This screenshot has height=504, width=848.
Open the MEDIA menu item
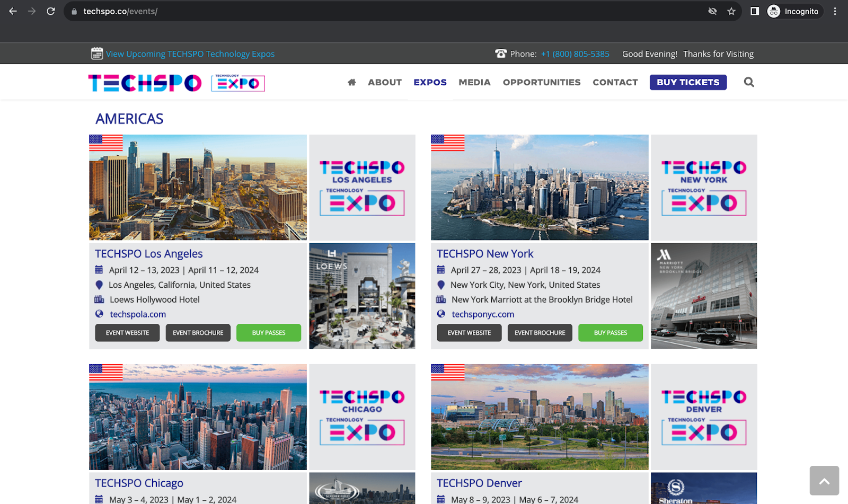[474, 82]
